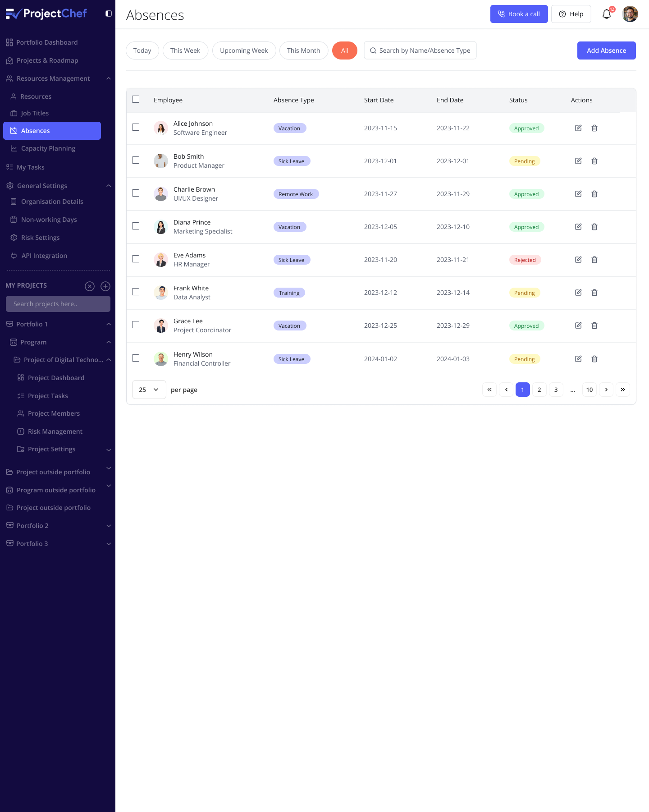This screenshot has height=812, width=649.
Task: Tick Grace Lee's row checkbox
Action: point(136,325)
